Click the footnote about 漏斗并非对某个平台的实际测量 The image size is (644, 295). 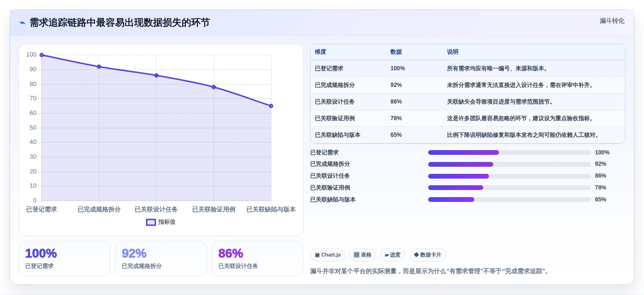[430, 271]
